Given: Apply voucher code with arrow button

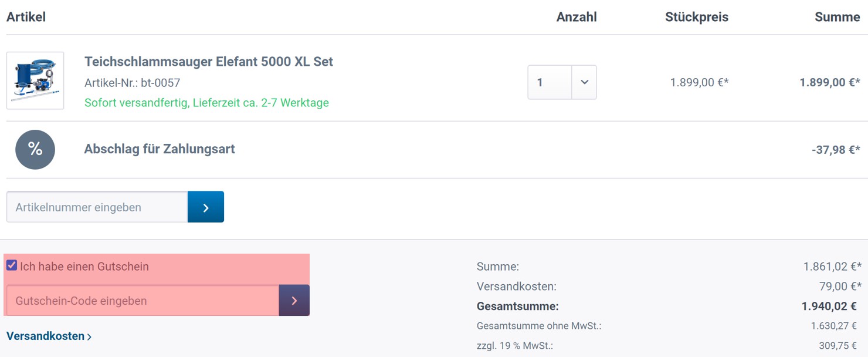Looking at the screenshot, I should [x=294, y=301].
